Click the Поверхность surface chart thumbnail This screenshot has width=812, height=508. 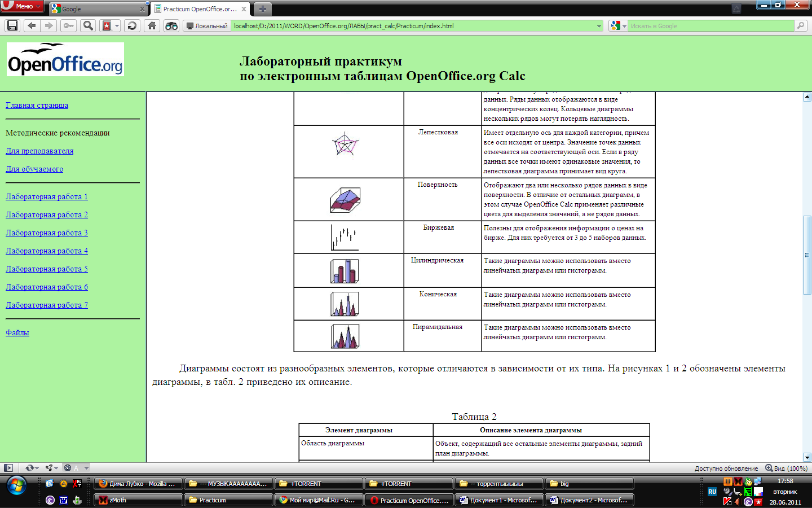point(345,200)
